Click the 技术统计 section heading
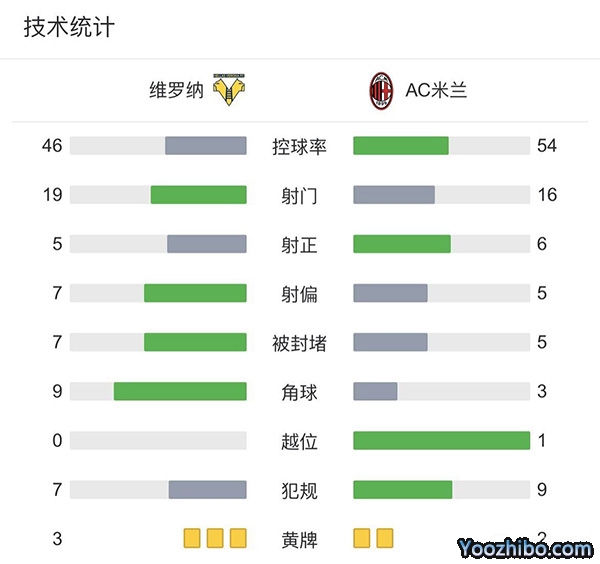Viewport: 600px width, 564px height. pos(69,27)
